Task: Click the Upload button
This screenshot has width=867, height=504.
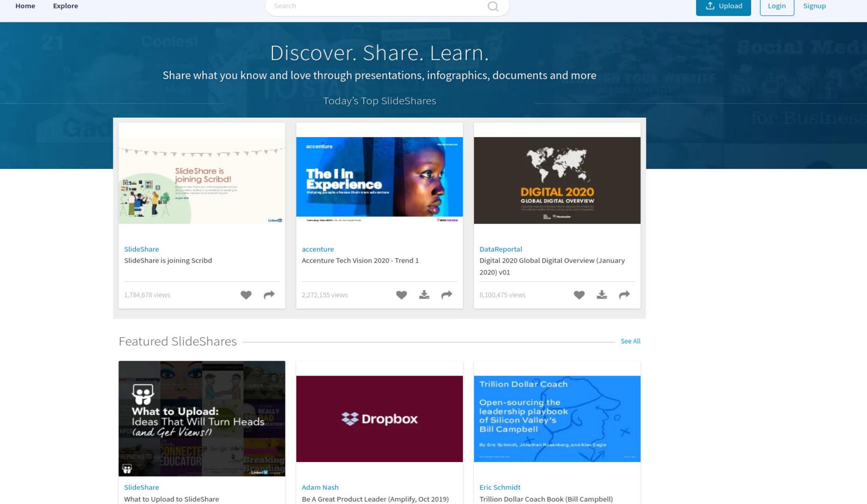Action: (723, 7)
